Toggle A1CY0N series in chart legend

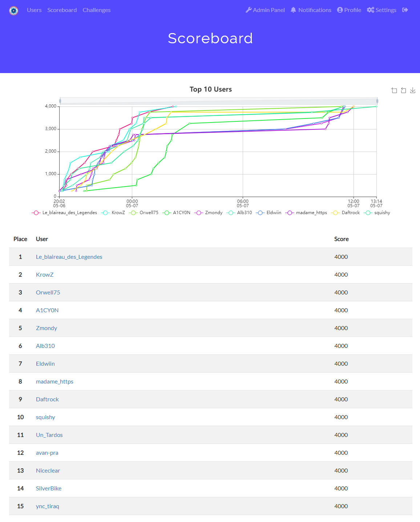pos(177,213)
